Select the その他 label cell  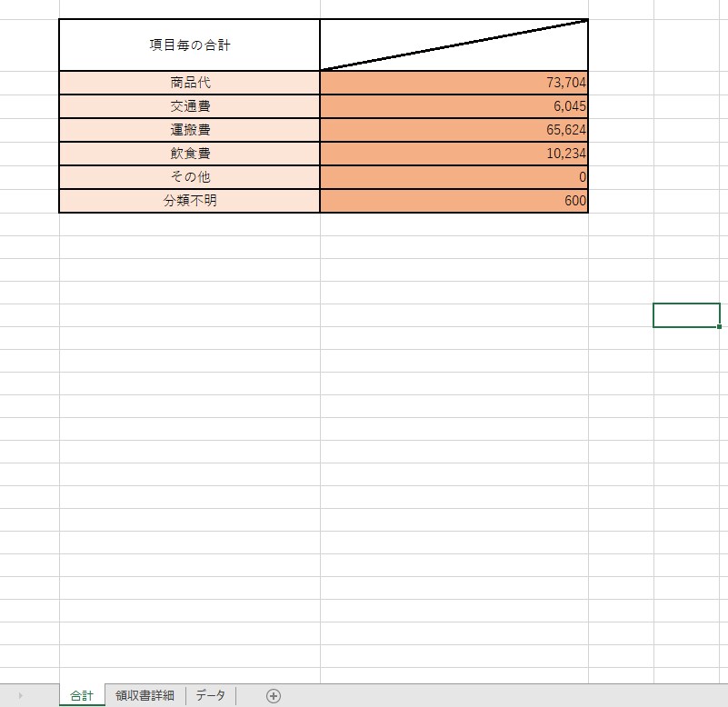(x=189, y=177)
